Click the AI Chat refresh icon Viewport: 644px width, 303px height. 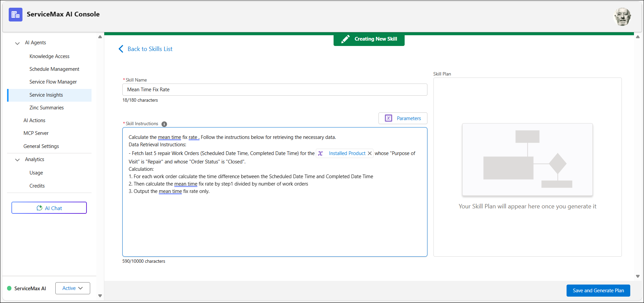coord(39,208)
